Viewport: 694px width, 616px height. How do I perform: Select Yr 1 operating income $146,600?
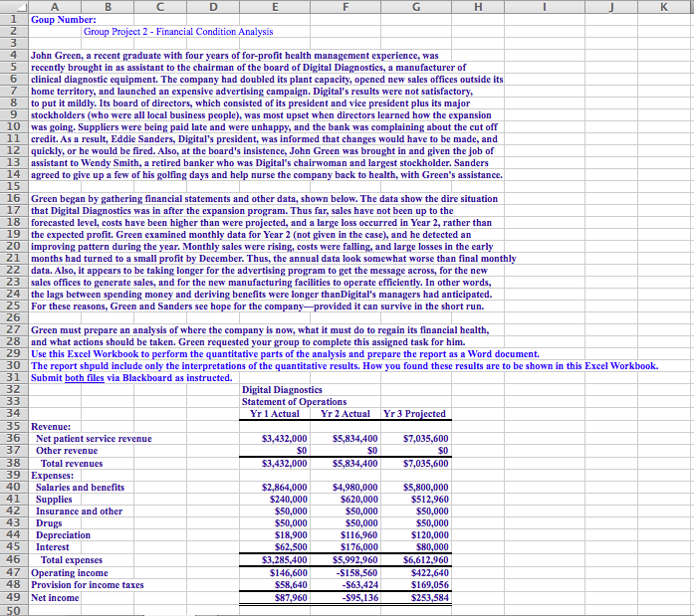click(x=288, y=573)
